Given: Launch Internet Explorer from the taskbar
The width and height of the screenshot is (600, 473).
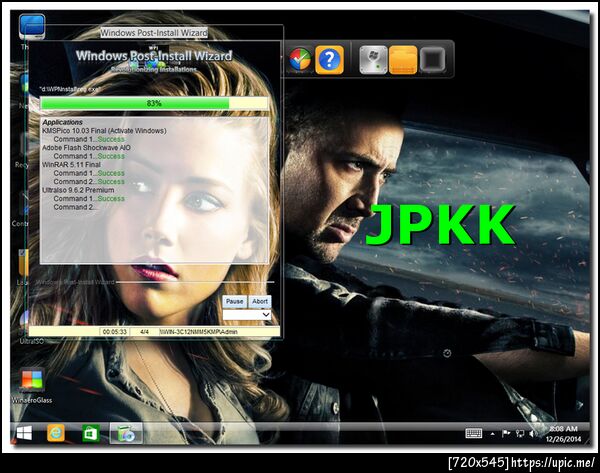Looking at the screenshot, I should tap(56, 433).
